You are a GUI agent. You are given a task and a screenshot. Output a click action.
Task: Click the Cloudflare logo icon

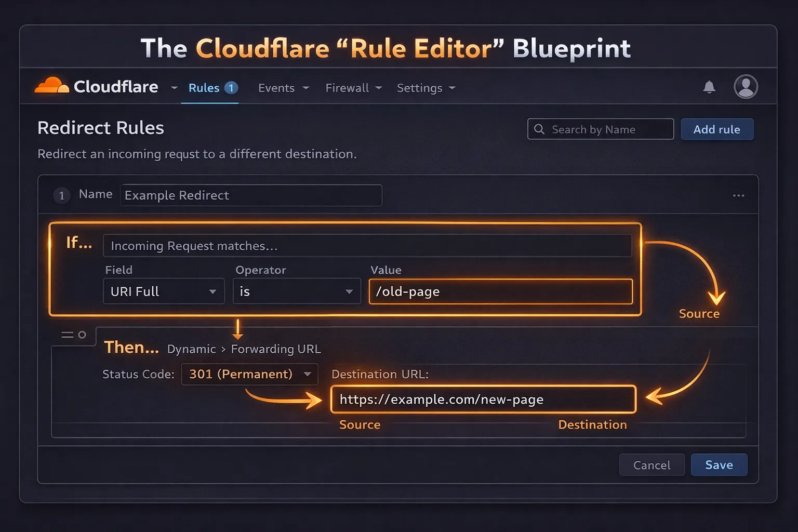(x=50, y=85)
